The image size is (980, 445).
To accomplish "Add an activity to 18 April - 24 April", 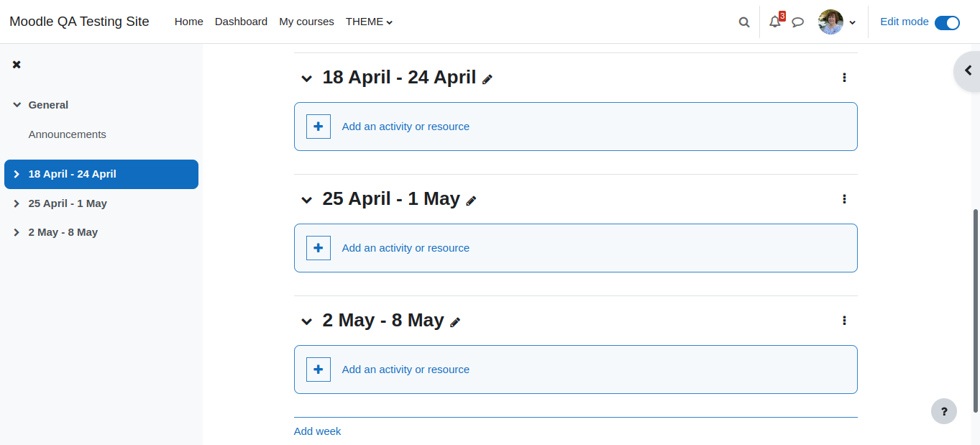I will [576, 127].
